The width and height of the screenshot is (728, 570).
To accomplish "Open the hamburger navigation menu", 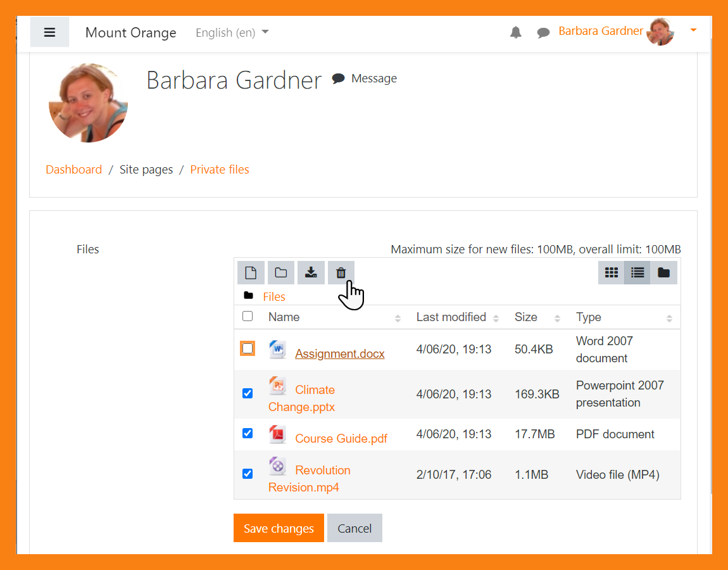I will point(49,32).
